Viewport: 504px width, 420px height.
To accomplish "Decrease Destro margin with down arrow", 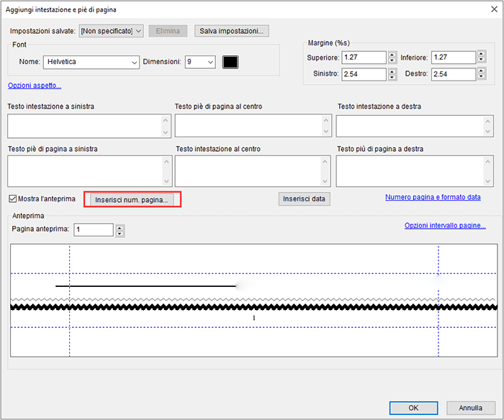I will point(482,77).
